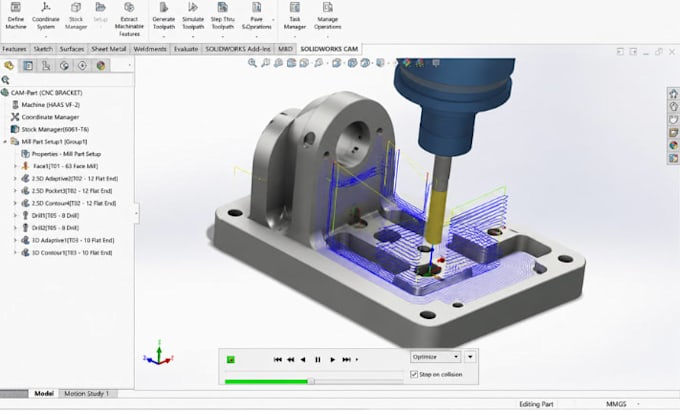Open dropdown arrow beside Optimize box
Screen dimensions: 680x411
point(470,356)
